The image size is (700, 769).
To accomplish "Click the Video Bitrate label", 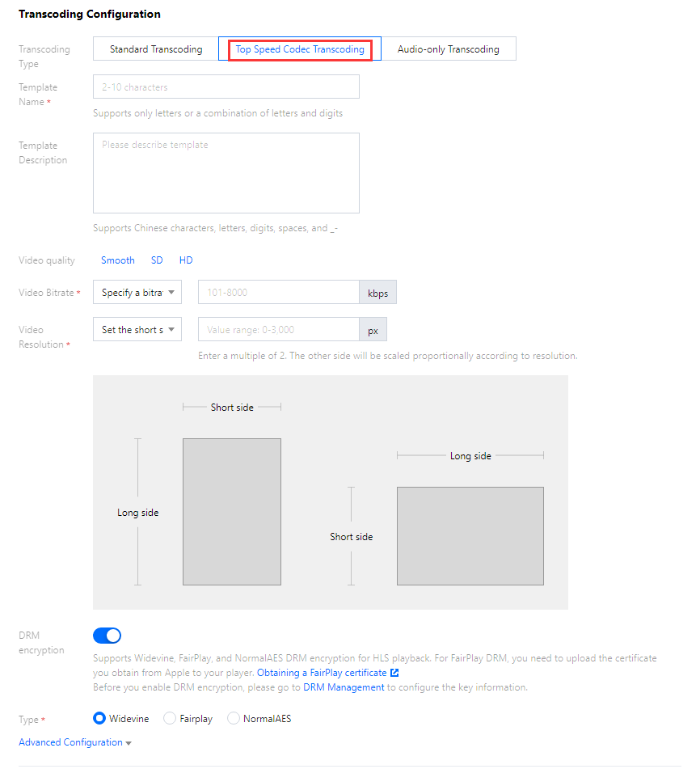I will coord(47,293).
